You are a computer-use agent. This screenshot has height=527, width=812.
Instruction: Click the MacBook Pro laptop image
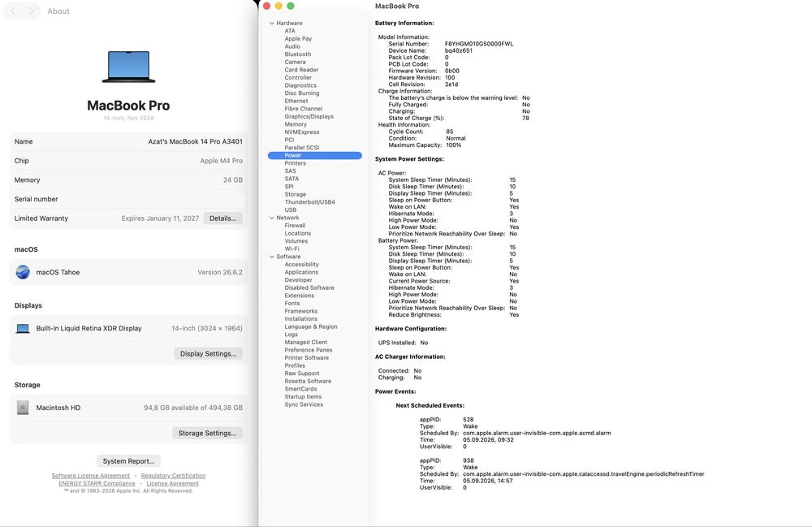128,67
